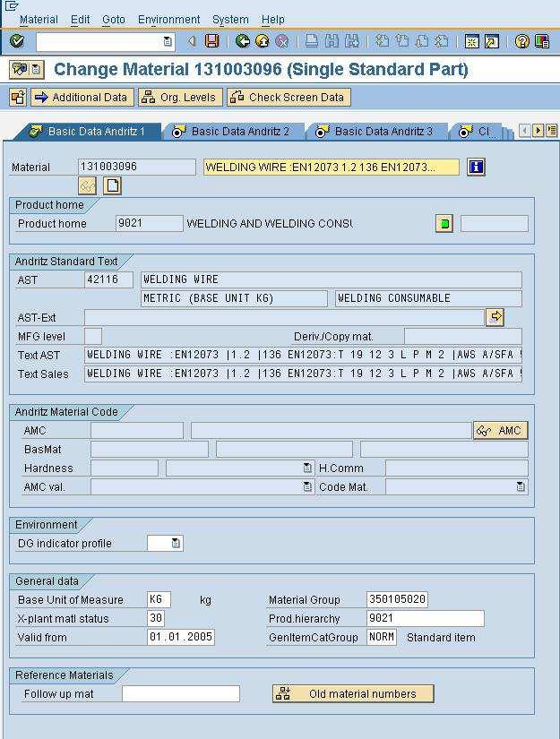
Task: Click the Select Views icon left of Additional Data
Action: tap(18, 98)
